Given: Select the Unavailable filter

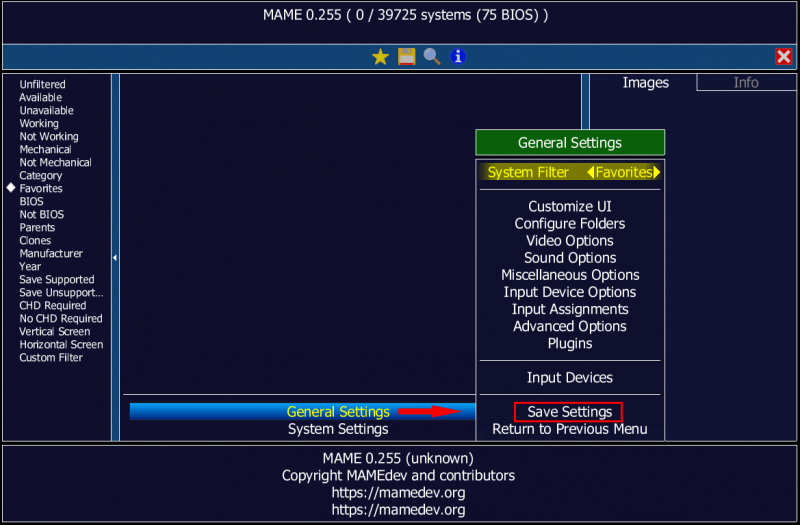Looking at the screenshot, I should [x=46, y=110].
